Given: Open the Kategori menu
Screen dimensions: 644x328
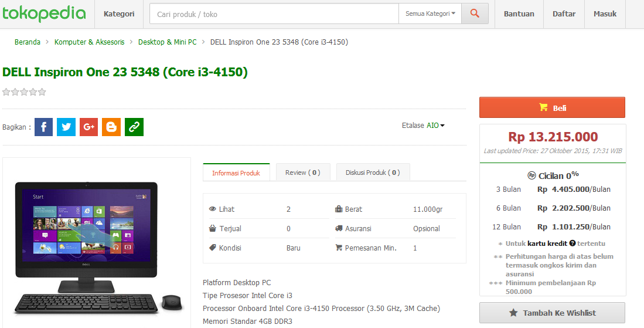Looking at the screenshot, I should [x=119, y=14].
